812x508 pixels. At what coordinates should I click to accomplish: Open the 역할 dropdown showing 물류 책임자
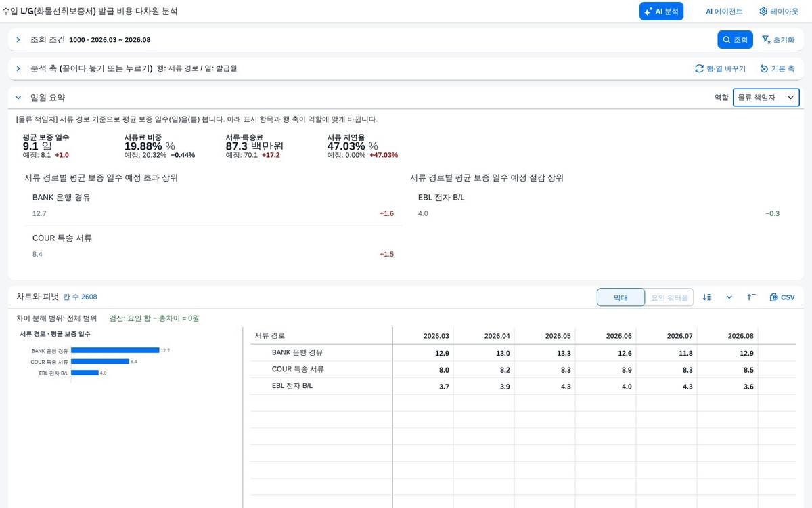[x=766, y=98]
